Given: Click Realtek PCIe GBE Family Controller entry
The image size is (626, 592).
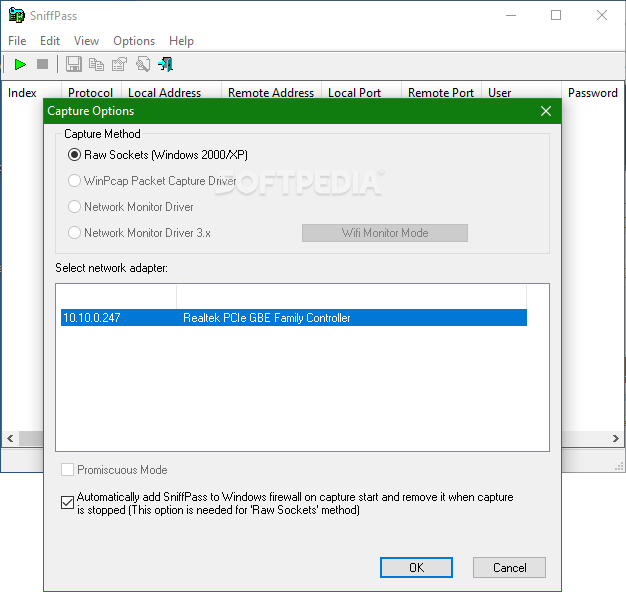Looking at the screenshot, I should 267,318.
